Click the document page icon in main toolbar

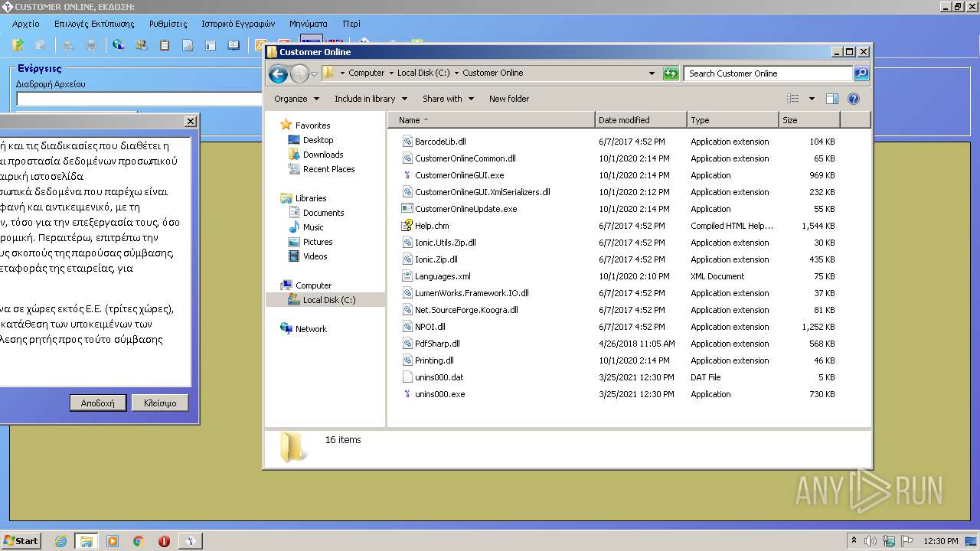click(x=188, y=45)
